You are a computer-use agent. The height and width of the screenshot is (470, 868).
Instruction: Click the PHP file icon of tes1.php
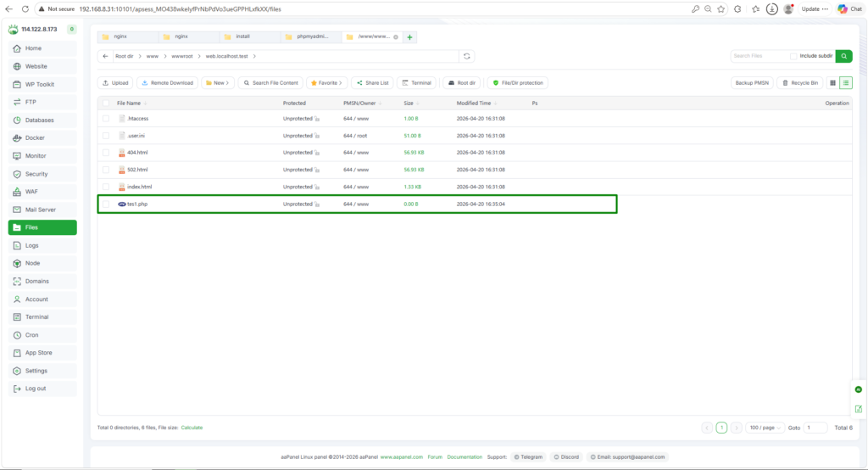click(x=121, y=204)
